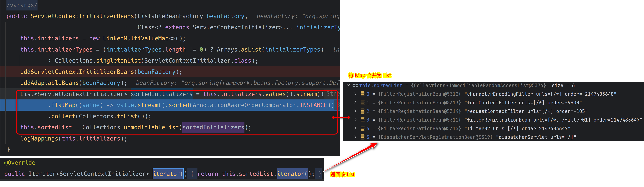Viewport: 644px width, 187px height.
Task: Select the DispatcherServletRegistrationBean@5319 value text
Action: [x=435, y=137]
